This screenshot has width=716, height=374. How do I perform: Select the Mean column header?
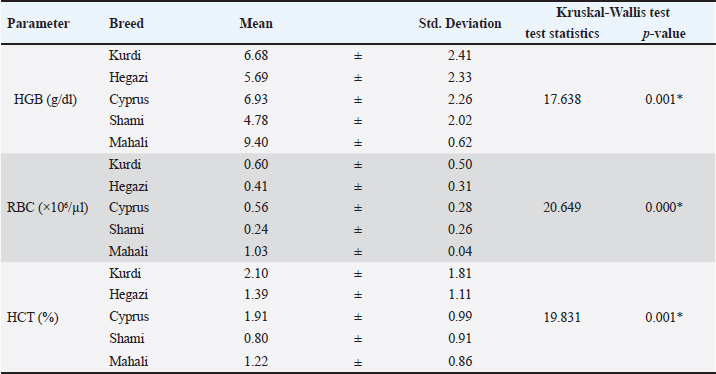pyautogui.click(x=256, y=24)
